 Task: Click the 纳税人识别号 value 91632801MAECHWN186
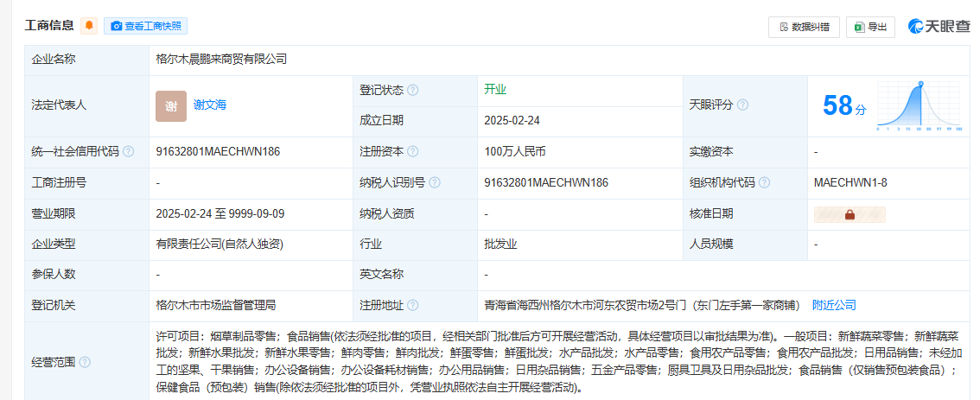(546, 183)
